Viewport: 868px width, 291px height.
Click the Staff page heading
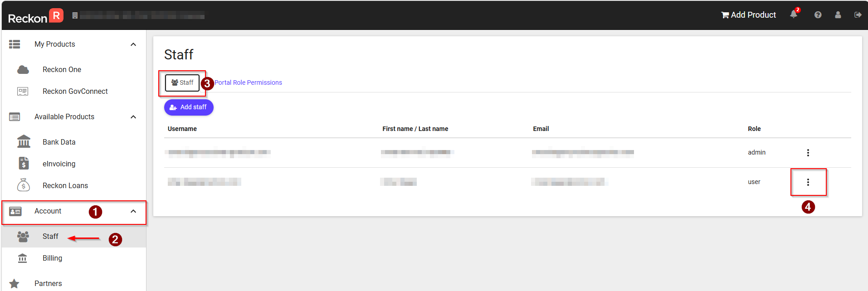(179, 54)
